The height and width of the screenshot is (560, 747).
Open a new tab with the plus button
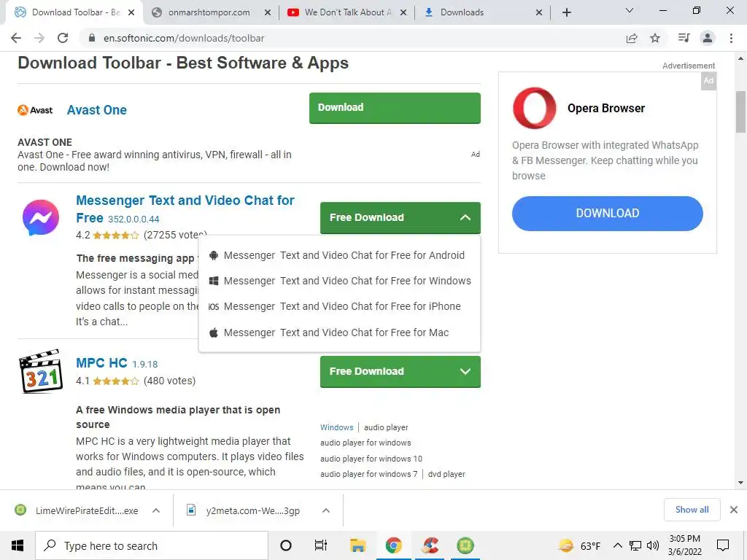[566, 12]
